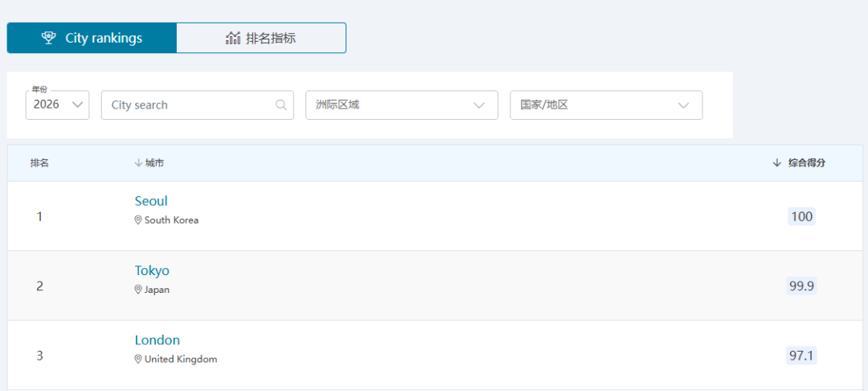This screenshot has width=868, height=391.
Task: Switch to the City rankings tab
Action: (92, 38)
